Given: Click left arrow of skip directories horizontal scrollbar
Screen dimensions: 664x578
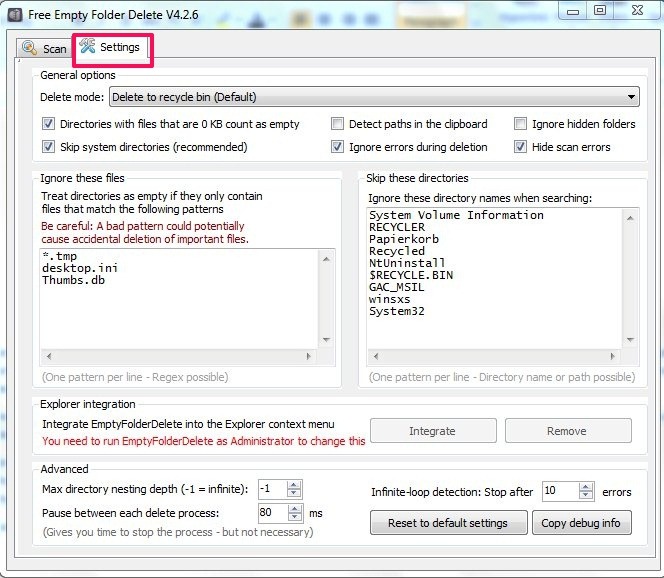Looking at the screenshot, I should (376, 356).
